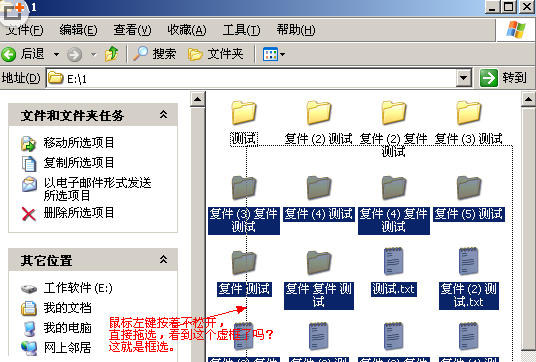Image resolution: width=536 pixels, height=362 pixels.
Task: Select the 复件 测试 folder icon
Action: coord(243,263)
